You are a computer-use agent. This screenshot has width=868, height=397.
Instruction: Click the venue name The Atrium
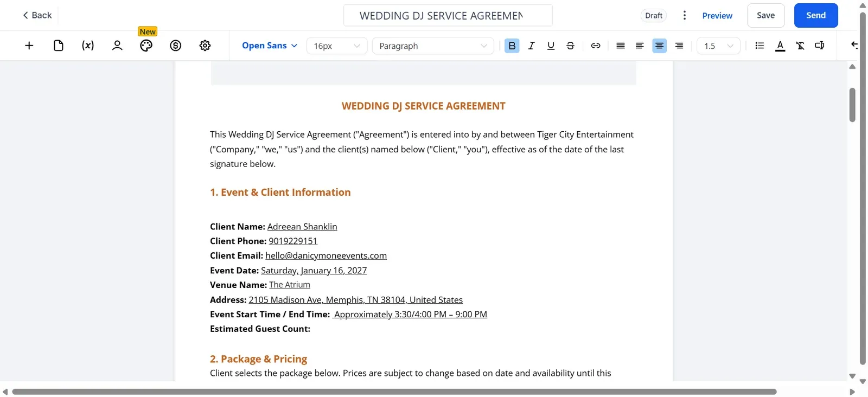point(290,285)
